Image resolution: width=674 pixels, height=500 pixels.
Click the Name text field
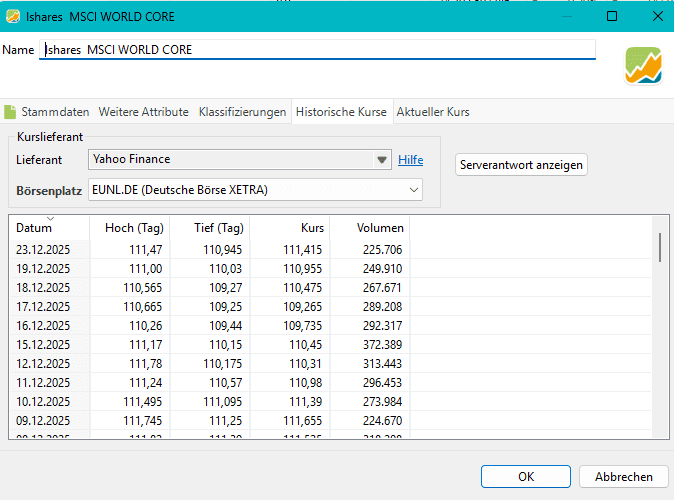click(318, 50)
